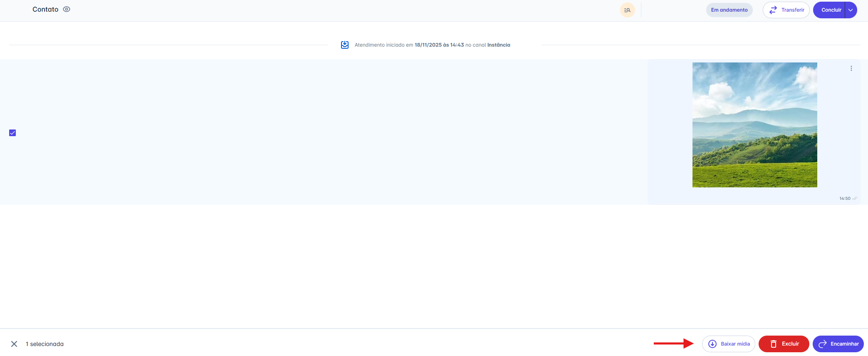Click the Contato title

click(45, 9)
